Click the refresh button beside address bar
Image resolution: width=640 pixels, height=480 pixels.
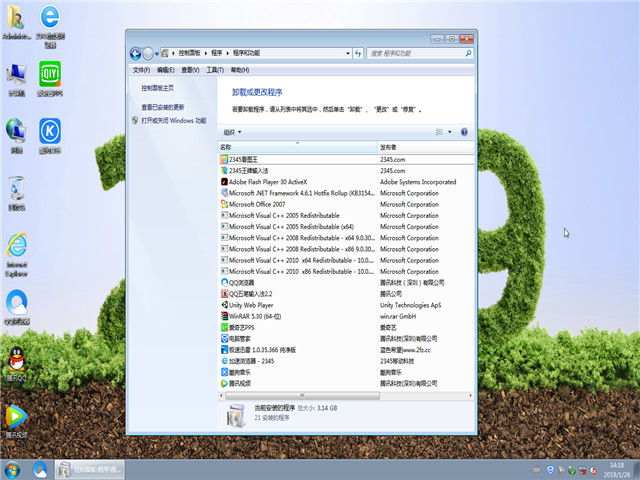(x=358, y=53)
